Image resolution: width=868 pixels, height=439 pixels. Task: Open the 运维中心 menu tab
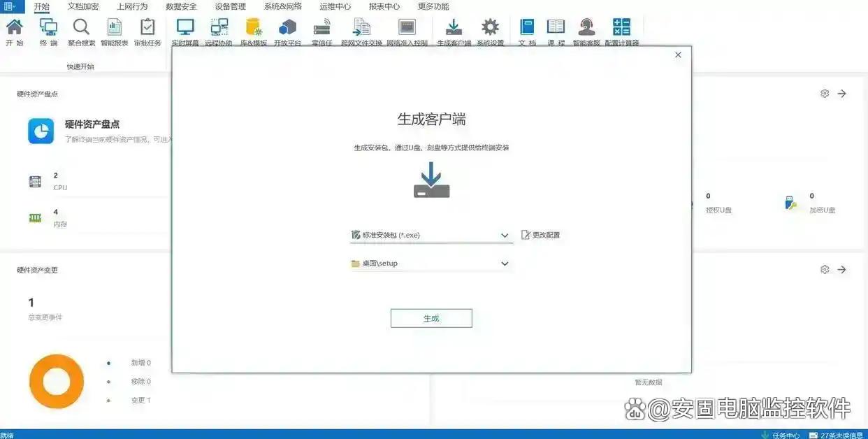[335, 6]
